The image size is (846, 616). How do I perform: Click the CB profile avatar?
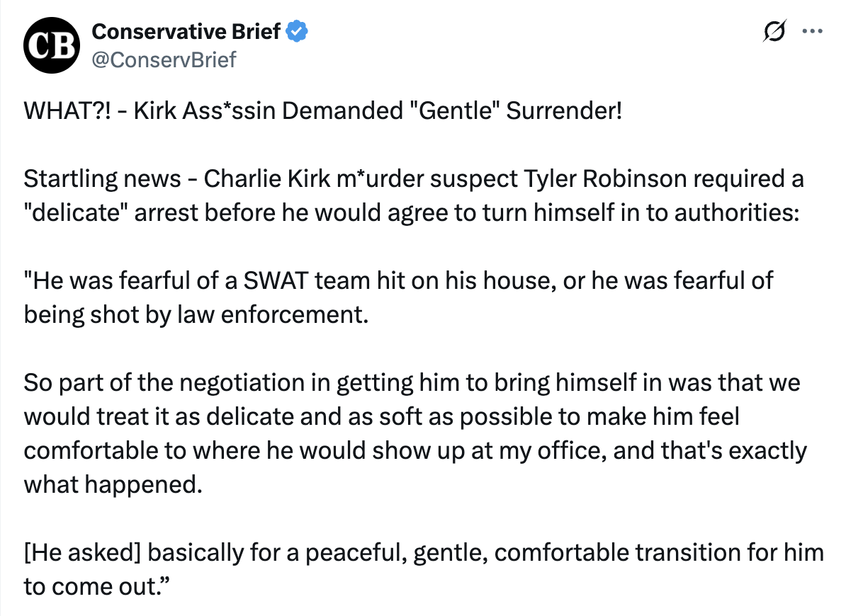click(50, 46)
